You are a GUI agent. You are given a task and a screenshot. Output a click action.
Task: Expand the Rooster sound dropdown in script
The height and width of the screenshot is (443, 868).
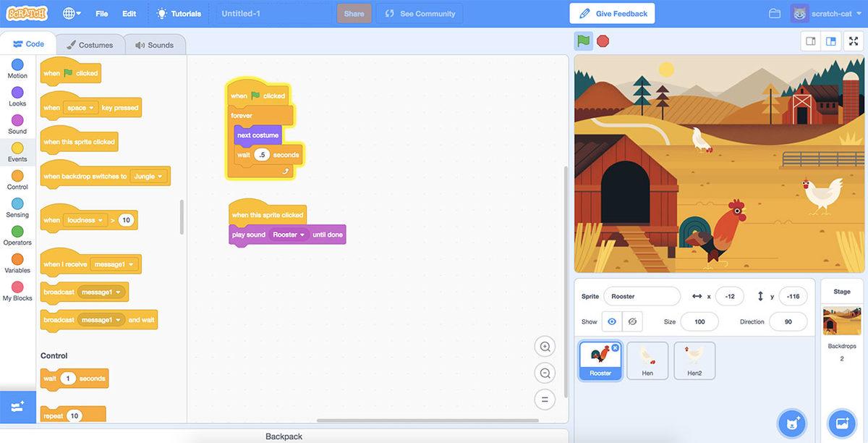[302, 235]
